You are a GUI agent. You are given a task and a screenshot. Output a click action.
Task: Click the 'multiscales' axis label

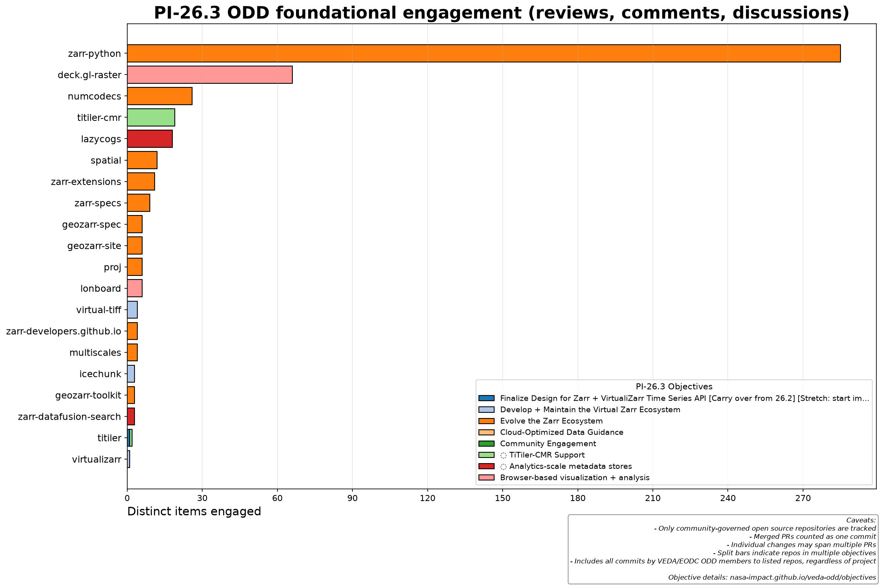(x=95, y=352)
